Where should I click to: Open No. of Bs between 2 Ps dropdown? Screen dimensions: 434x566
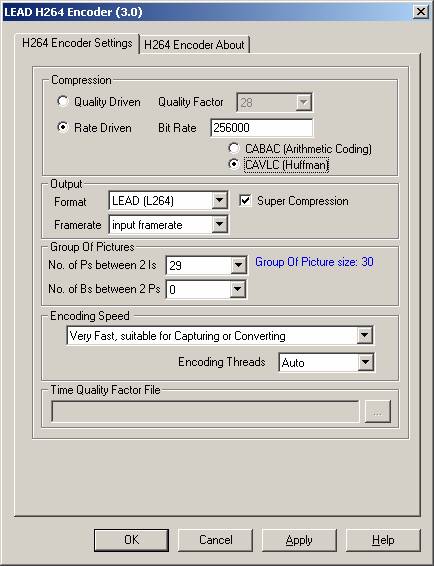(238, 289)
